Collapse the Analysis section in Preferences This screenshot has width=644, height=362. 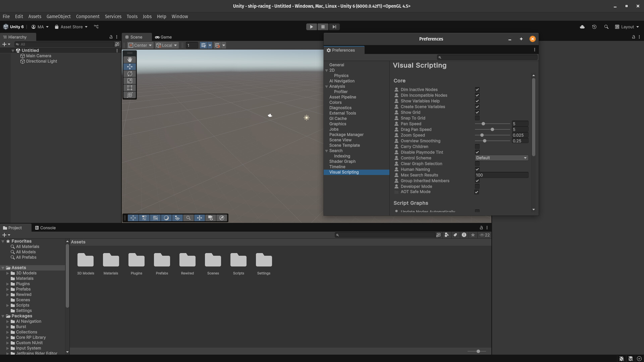coord(326,86)
